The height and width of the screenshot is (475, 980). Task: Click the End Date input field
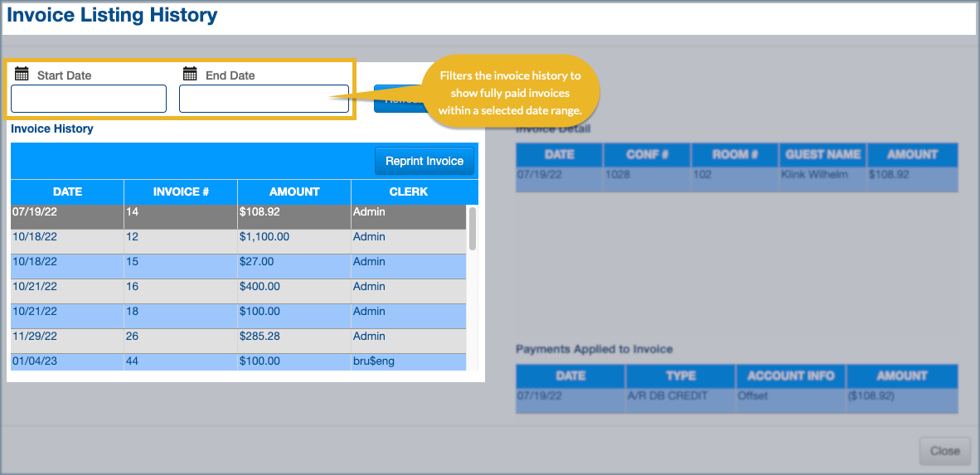click(x=264, y=99)
